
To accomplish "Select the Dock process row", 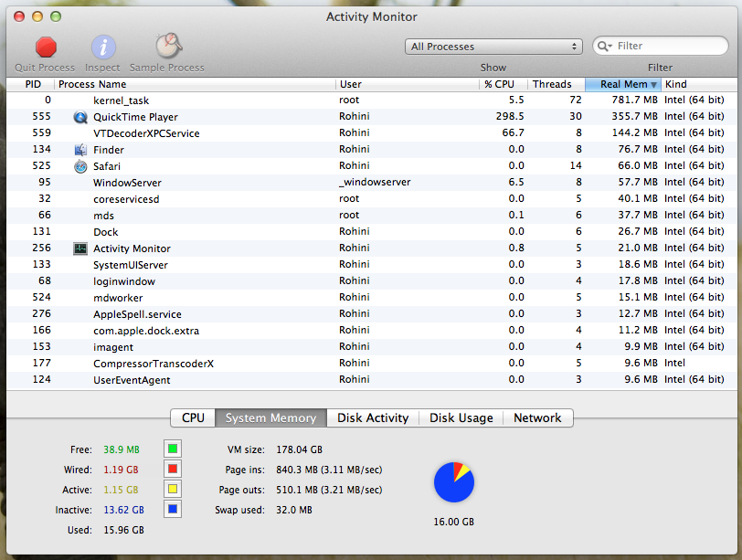I will click(372, 232).
